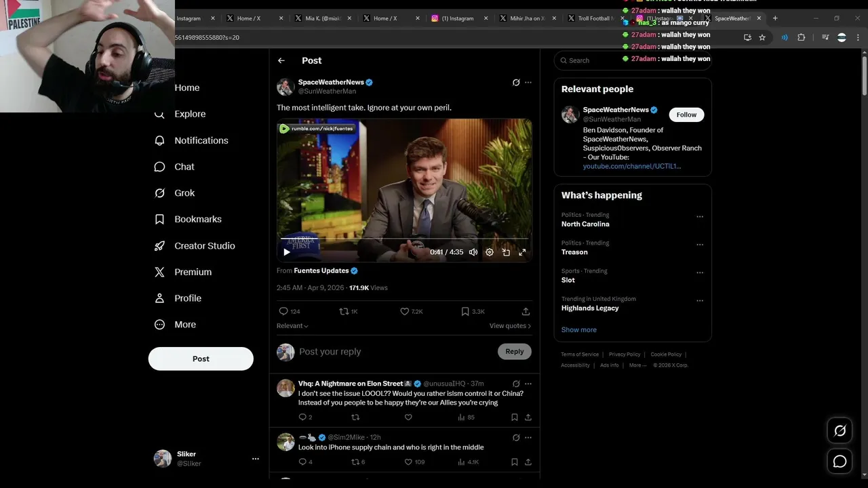Expand the Relevant replies sort dropdown

292,326
